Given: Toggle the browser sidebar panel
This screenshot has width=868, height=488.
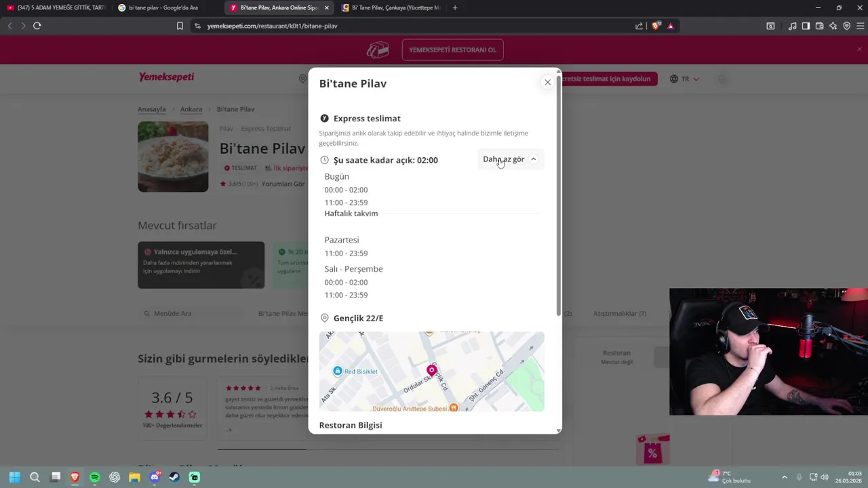Looking at the screenshot, I should pos(806,26).
